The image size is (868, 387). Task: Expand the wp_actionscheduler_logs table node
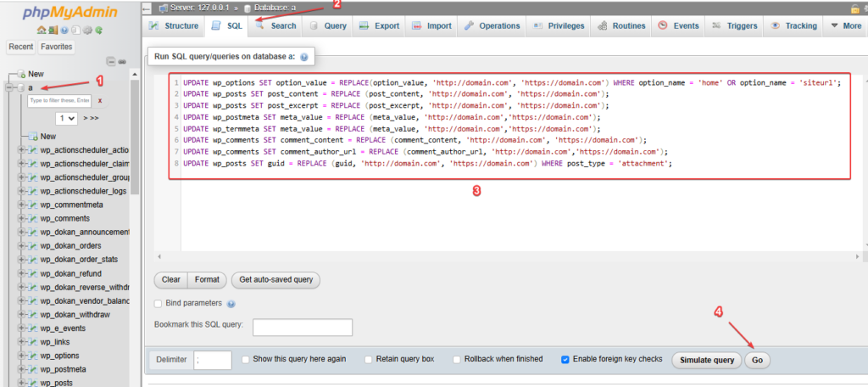pyautogui.click(x=21, y=191)
